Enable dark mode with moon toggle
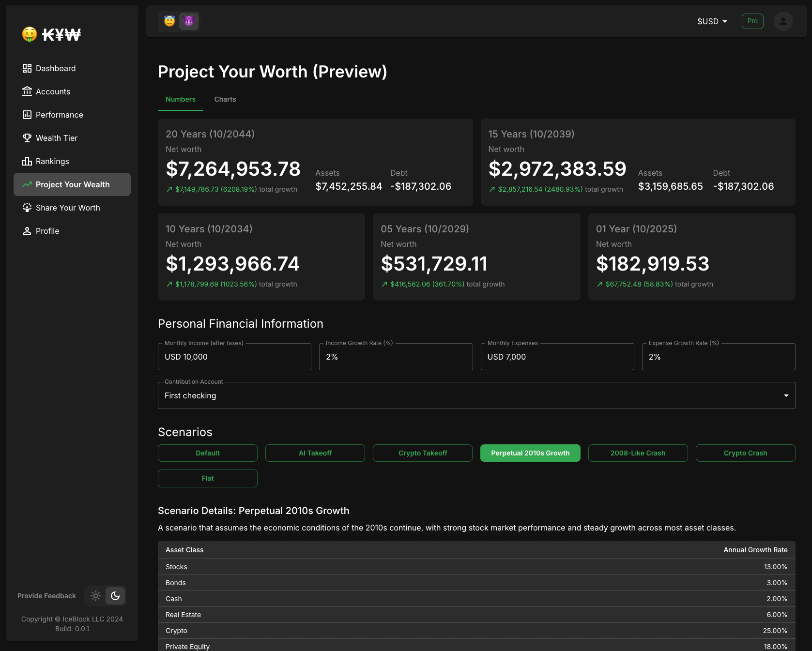 coord(115,596)
